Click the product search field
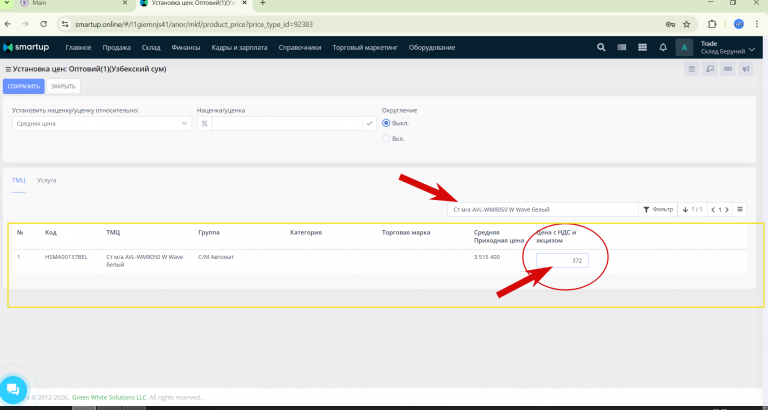The image size is (768, 410). (543, 209)
